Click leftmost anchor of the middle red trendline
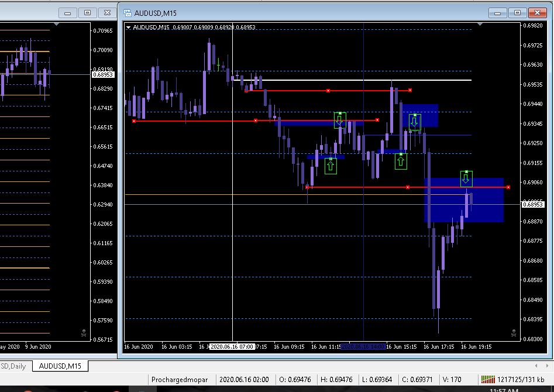554x392 pixels. point(134,121)
